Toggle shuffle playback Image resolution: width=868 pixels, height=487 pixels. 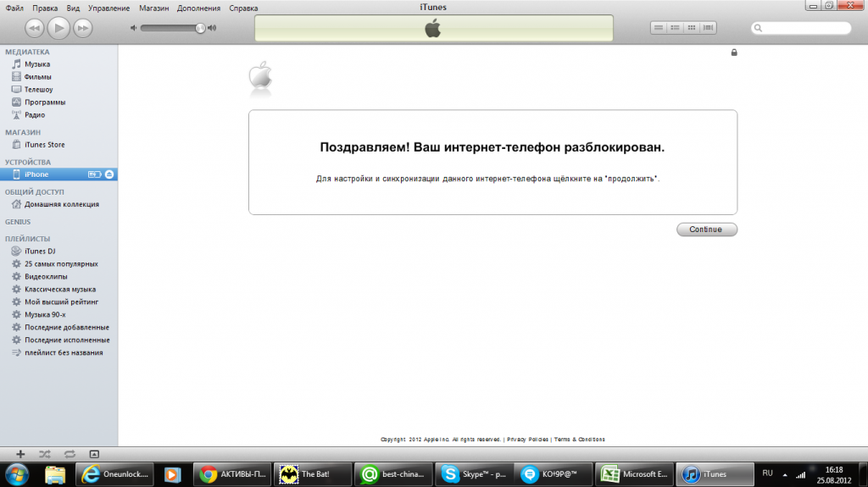pos(45,454)
